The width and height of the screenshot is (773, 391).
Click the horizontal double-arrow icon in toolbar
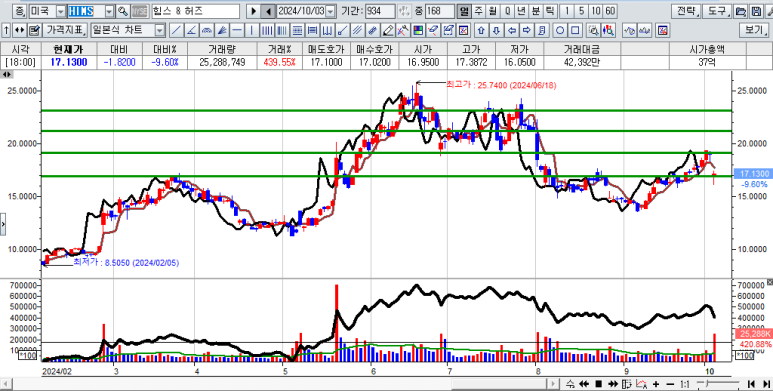[20, 31]
